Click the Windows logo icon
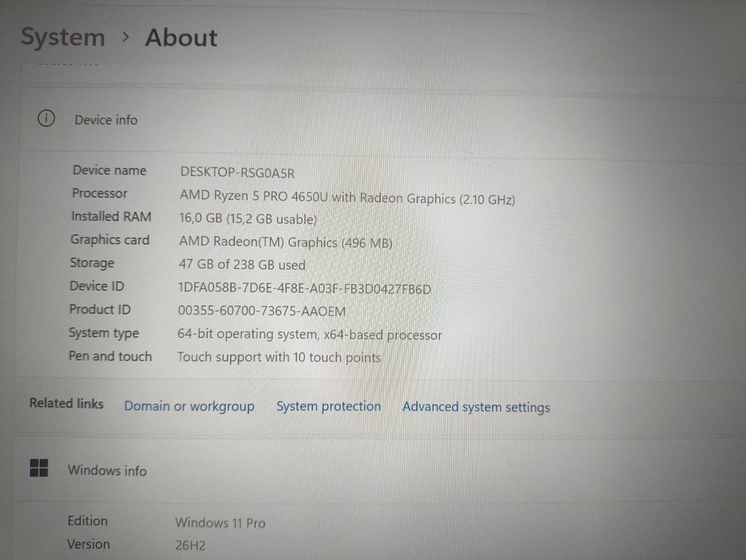 click(39, 468)
